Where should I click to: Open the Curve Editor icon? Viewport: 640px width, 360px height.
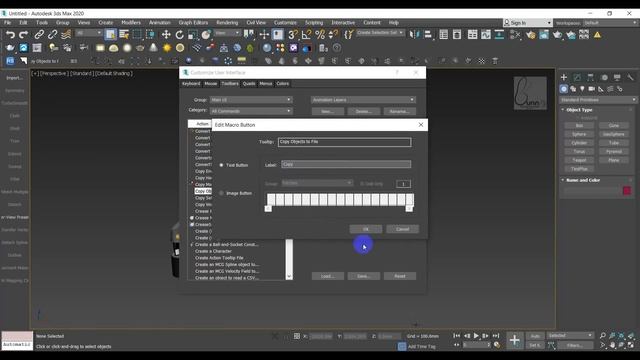click(486, 35)
